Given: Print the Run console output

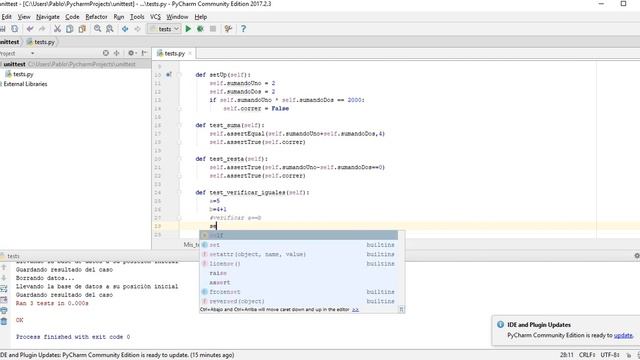Looking at the screenshot, I should click(x=4, y=311).
